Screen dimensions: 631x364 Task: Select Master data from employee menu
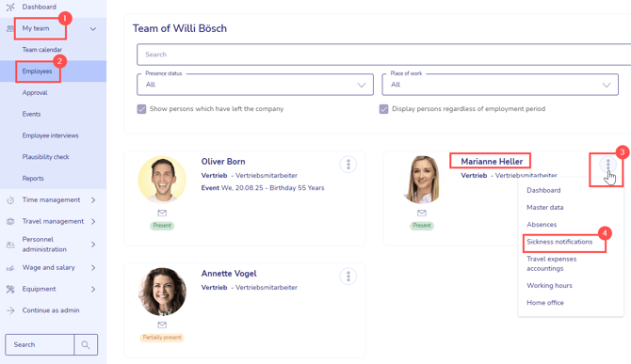click(x=545, y=207)
